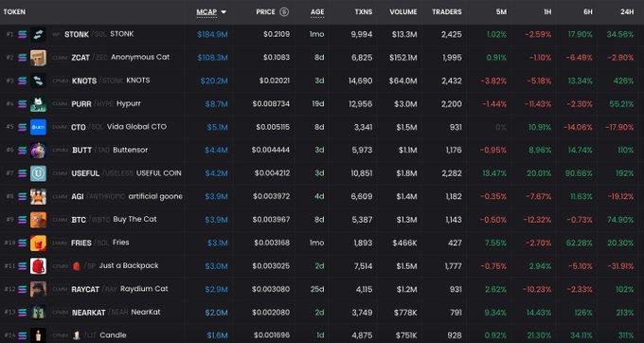This screenshot has height=343, width=644.
Task: Click the Solana chain icon in BUTT row
Action: [x=22, y=151]
